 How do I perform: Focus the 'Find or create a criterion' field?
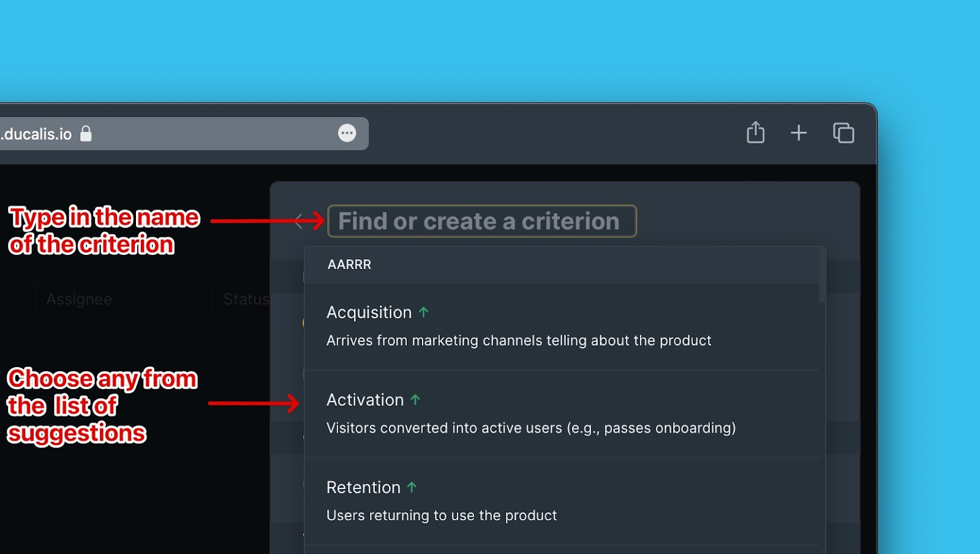[x=481, y=221]
